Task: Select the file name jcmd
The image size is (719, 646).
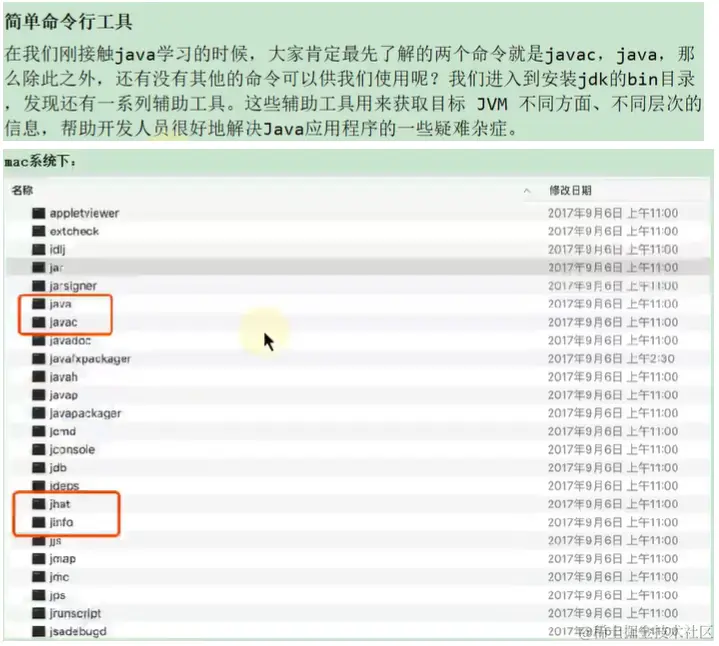Action: coord(63,431)
